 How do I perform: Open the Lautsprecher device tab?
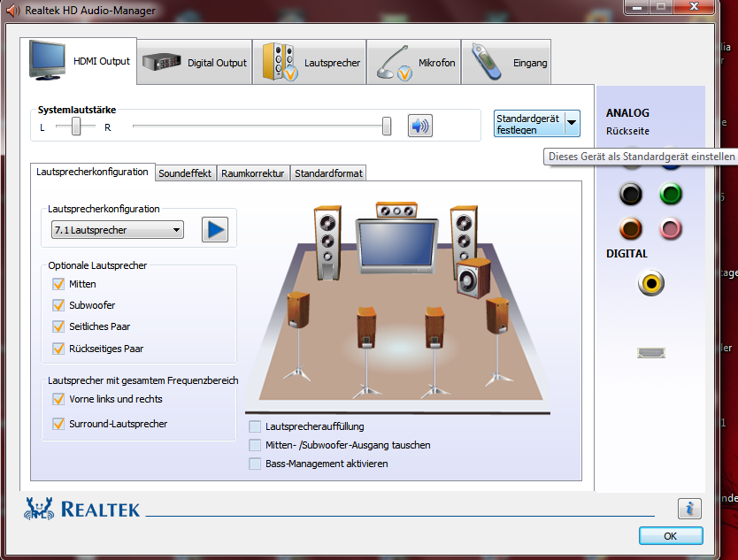[x=309, y=62]
